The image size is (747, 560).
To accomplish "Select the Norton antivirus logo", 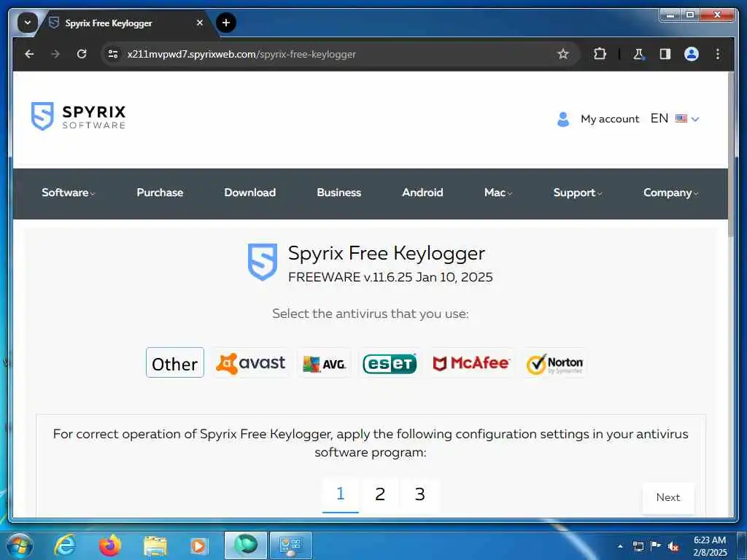I will [x=554, y=365].
